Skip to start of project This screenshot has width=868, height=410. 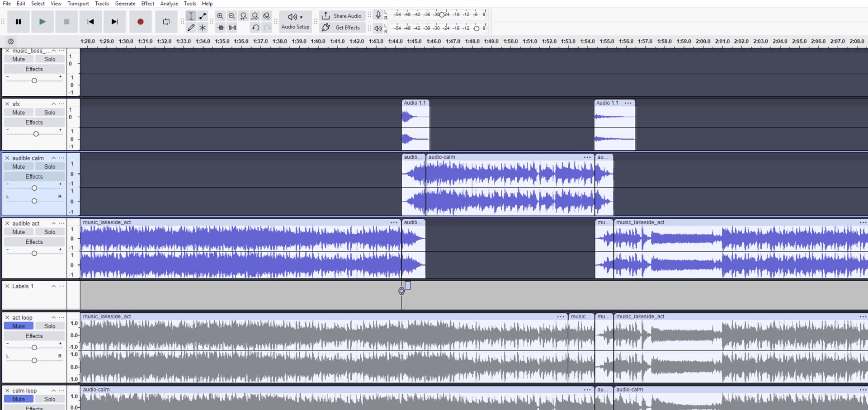point(90,22)
